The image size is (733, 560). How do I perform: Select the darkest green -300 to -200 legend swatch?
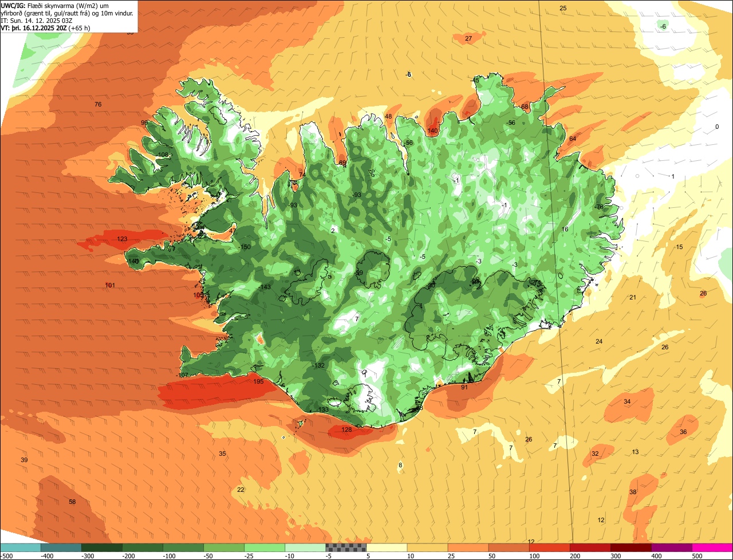tap(102, 547)
